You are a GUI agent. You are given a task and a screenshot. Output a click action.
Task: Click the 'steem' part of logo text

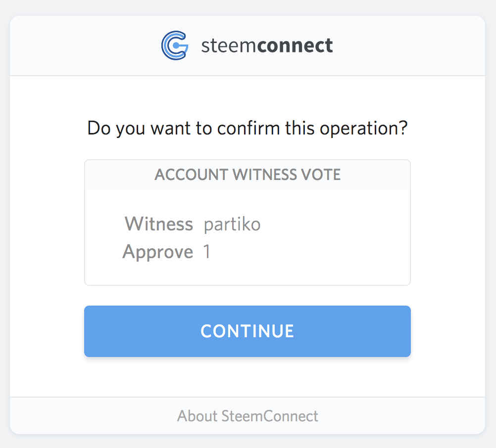pos(229,46)
